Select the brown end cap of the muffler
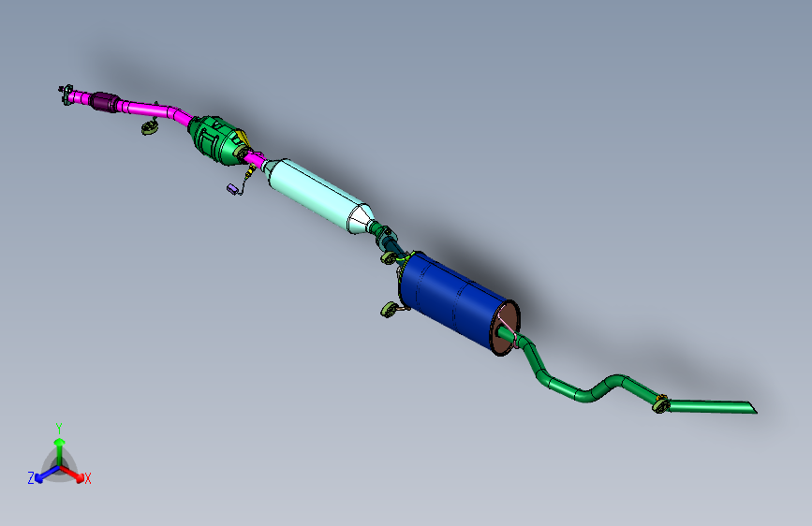Screen dimensions: 812x526 (x=505, y=329)
